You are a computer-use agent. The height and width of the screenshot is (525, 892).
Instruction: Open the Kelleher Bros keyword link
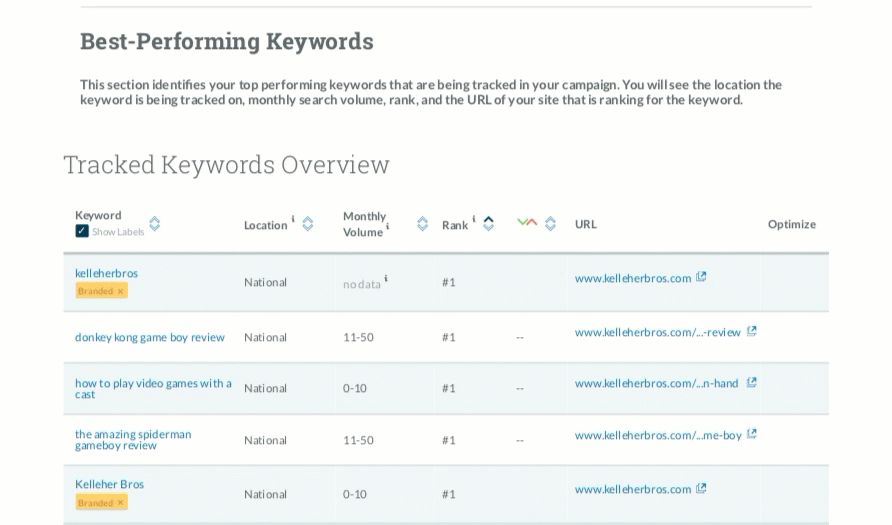(109, 484)
